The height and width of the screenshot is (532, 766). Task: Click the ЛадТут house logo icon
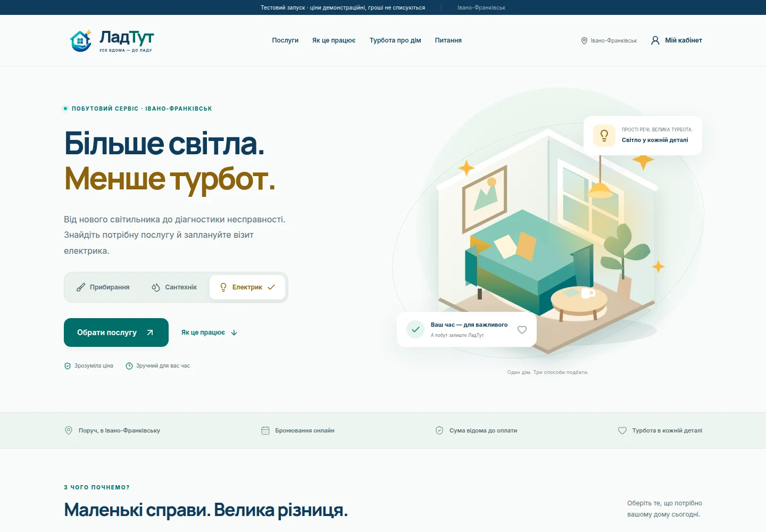[81, 40]
